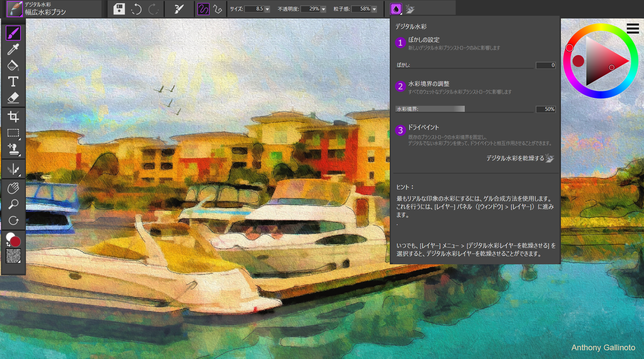
Task: Toggle the digital watercolor droplet panel button
Action: point(396,9)
